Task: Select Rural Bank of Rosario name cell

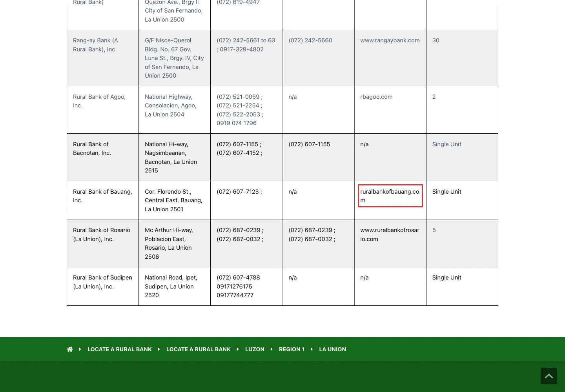Action: point(103,243)
